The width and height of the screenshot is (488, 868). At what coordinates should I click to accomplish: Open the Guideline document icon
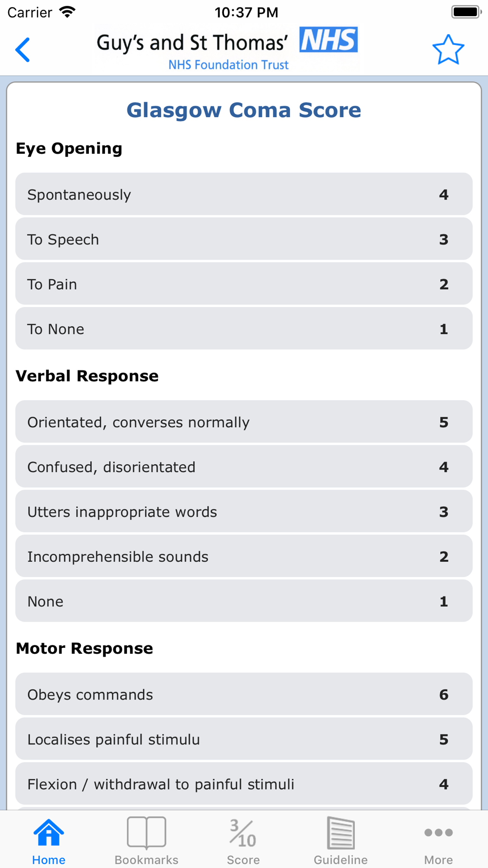341,833
